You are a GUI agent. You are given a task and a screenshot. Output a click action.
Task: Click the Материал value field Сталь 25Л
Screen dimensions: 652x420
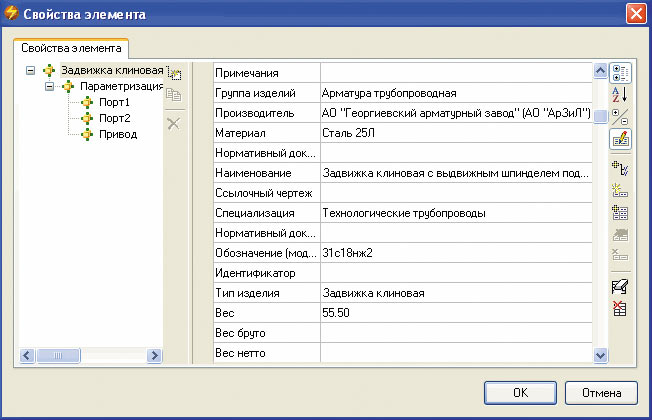click(455, 131)
